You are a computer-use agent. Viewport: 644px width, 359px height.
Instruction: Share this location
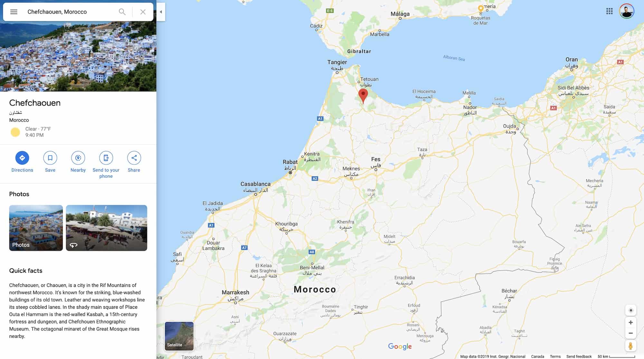tap(134, 162)
